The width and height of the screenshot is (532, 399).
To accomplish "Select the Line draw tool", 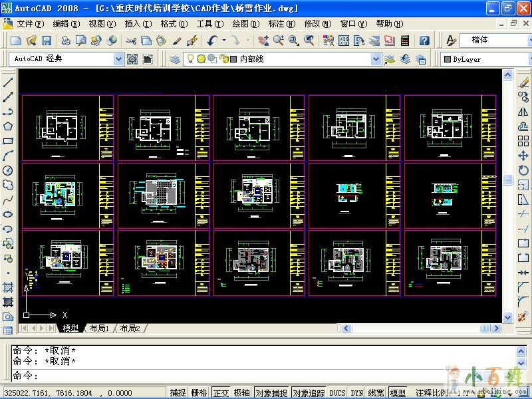I will click(x=9, y=83).
